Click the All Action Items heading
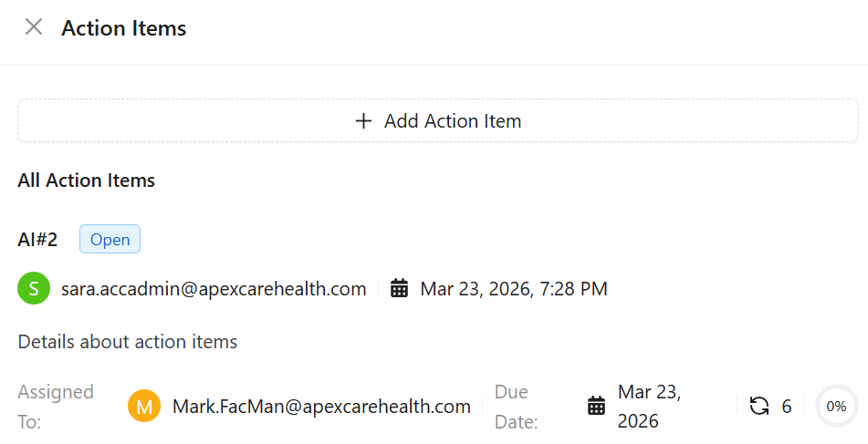This screenshot has width=868, height=444. click(x=87, y=181)
